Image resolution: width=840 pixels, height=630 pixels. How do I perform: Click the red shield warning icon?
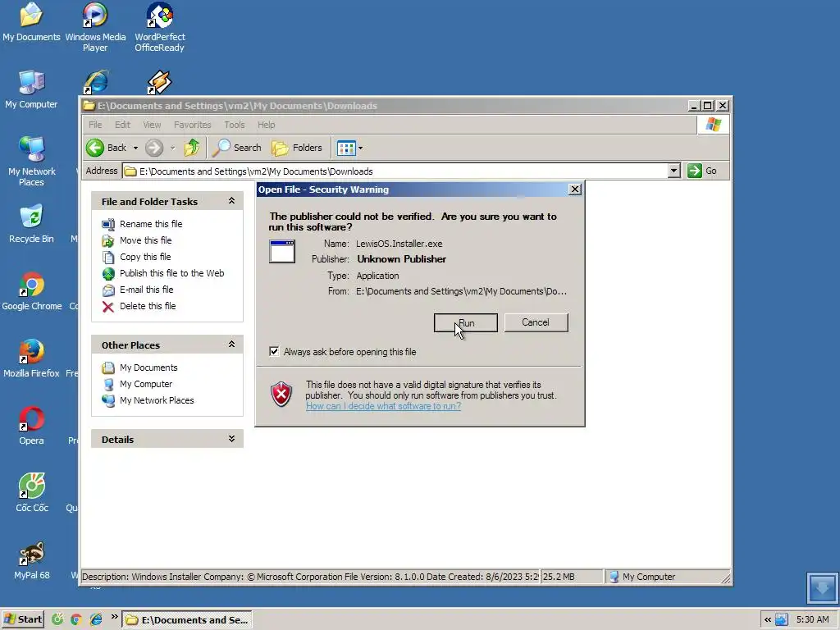point(281,395)
